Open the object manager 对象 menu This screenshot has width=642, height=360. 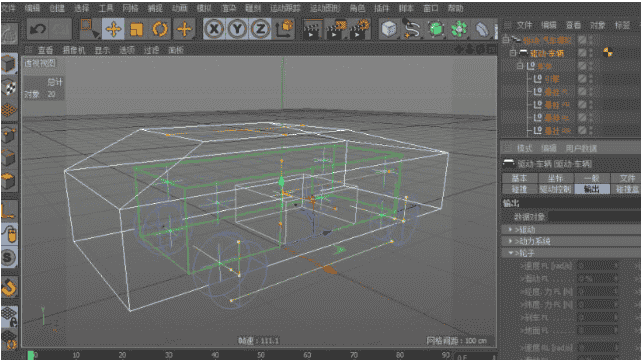click(597, 25)
